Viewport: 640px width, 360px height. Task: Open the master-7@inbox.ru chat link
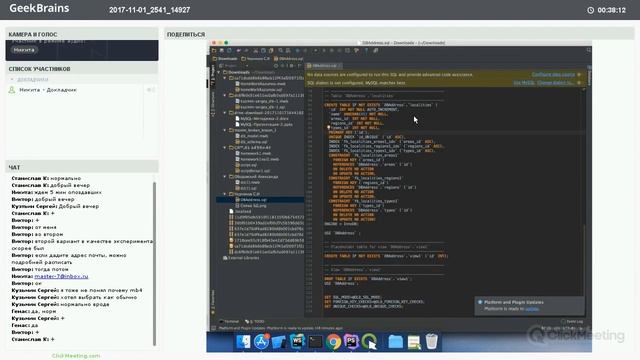point(61,276)
